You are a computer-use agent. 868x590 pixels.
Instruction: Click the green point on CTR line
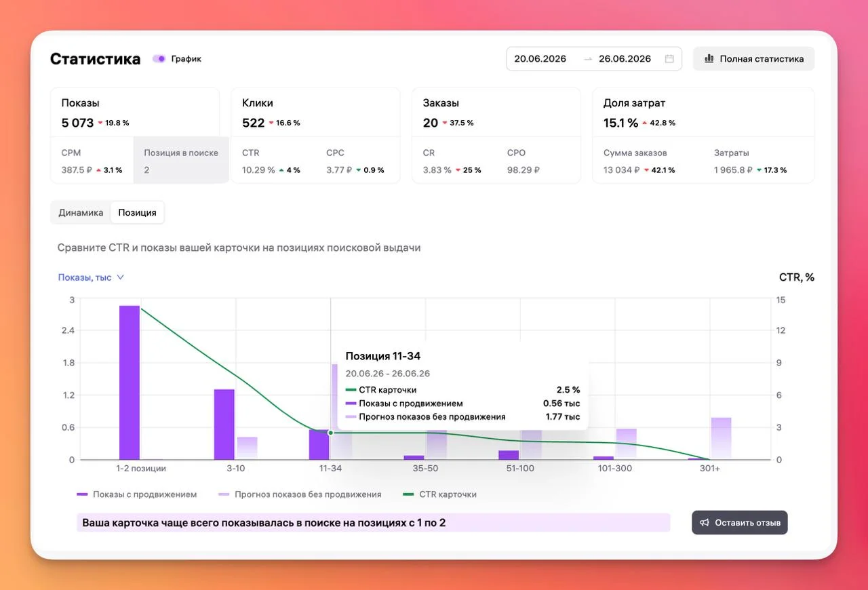pyautogui.click(x=331, y=433)
